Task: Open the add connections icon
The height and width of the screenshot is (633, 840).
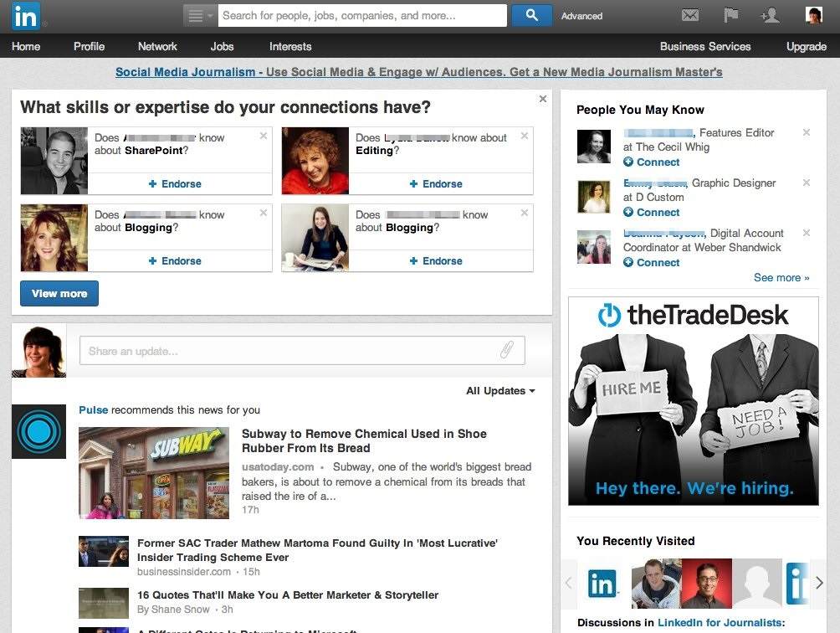Action: (771, 15)
